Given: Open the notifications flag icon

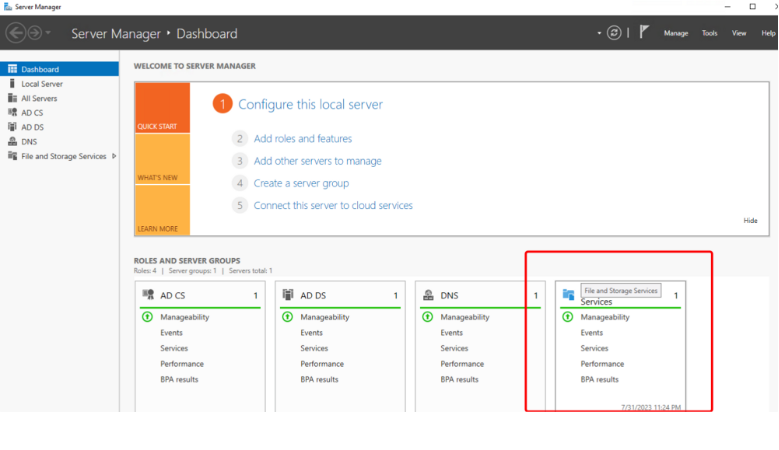Looking at the screenshot, I should click(x=644, y=32).
